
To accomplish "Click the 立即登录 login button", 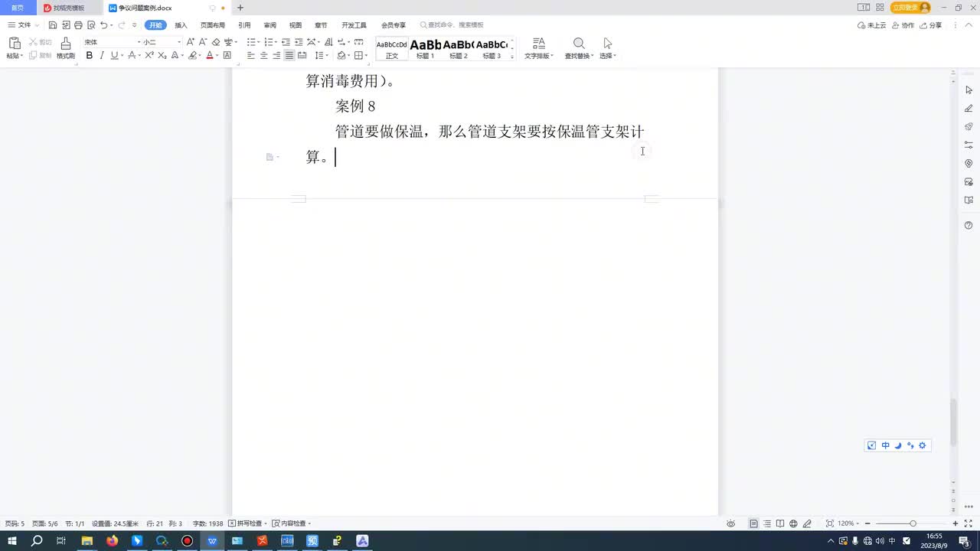I will click(x=910, y=8).
